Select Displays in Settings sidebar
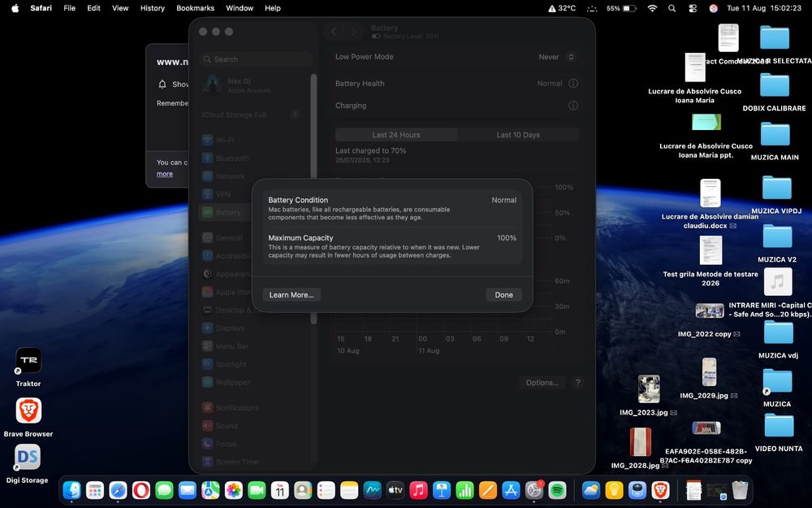This screenshot has height=508, width=812. pyautogui.click(x=223, y=328)
